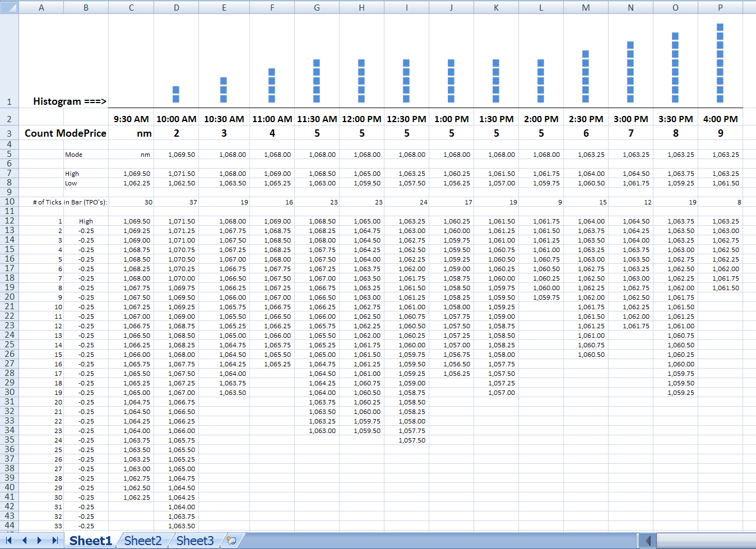
Task: Select column C header
Action: point(131,7)
